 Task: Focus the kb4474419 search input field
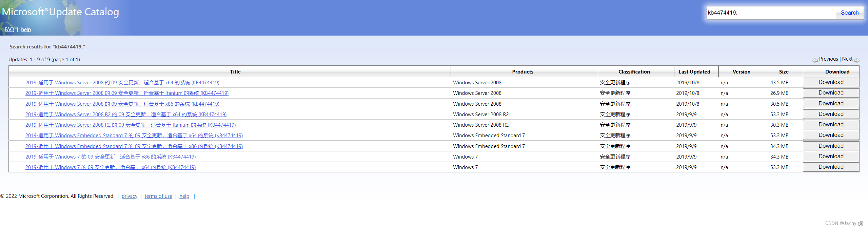[x=771, y=13]
